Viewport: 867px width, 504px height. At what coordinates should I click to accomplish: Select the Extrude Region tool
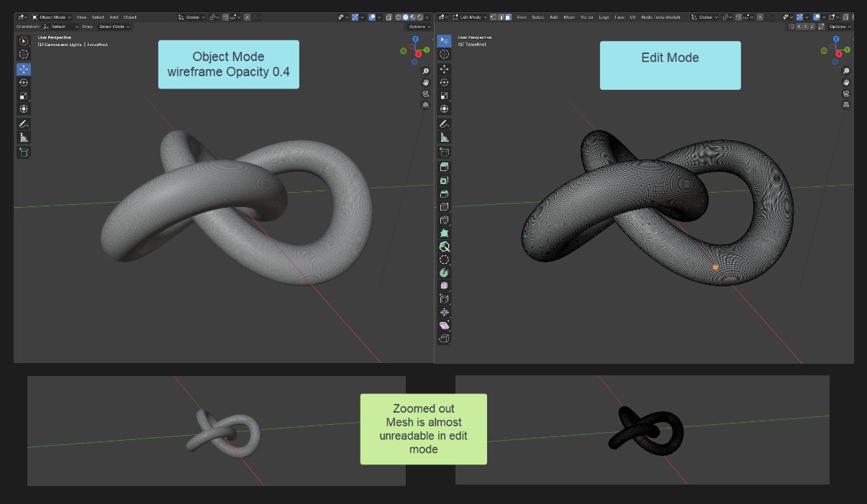pyautogui.click(x=445, y=167)
